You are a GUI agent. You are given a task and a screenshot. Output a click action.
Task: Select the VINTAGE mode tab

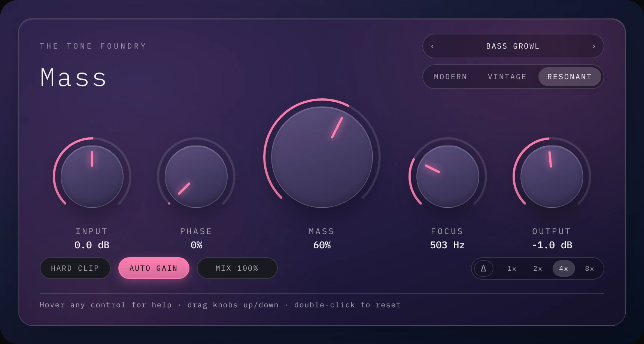coord(507,77)
